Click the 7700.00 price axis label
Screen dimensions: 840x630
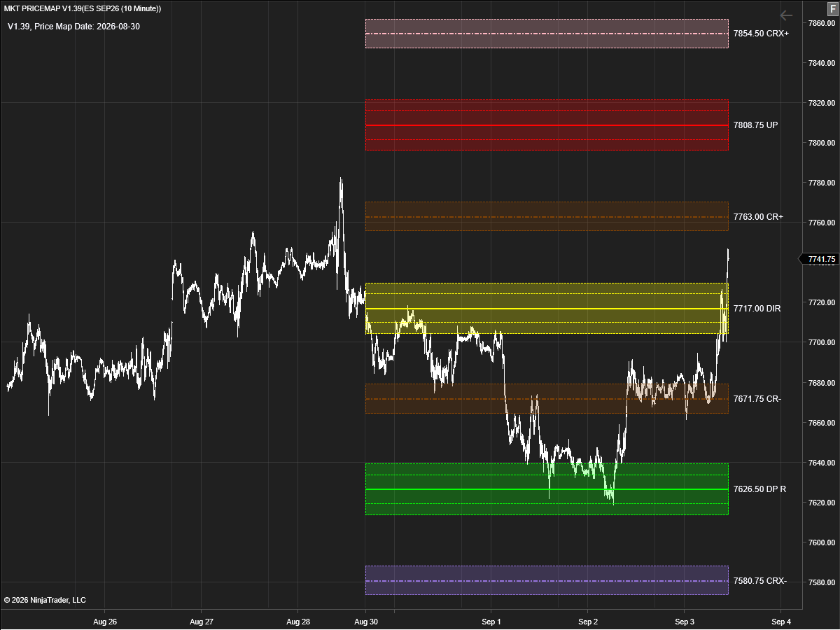(x=822, y=342)
